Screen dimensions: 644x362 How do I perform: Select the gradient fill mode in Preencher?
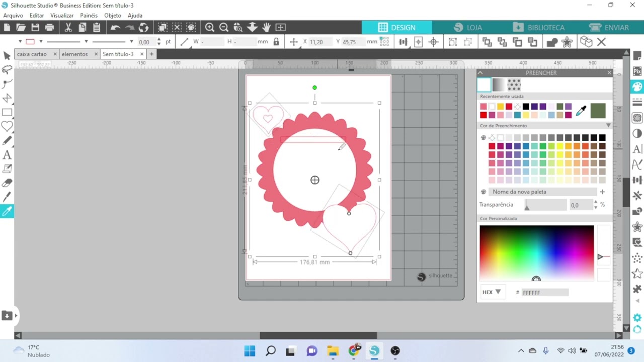[499, 84]
